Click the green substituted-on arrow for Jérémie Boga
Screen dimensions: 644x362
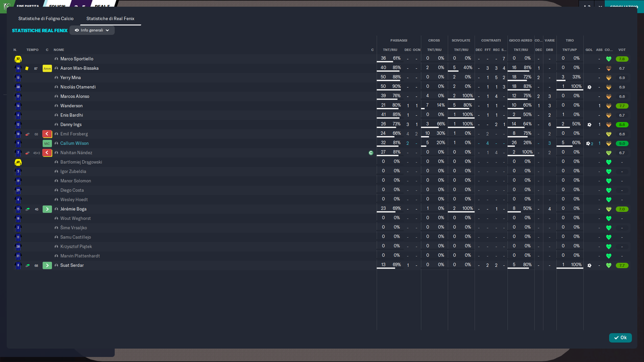point(47,209)
